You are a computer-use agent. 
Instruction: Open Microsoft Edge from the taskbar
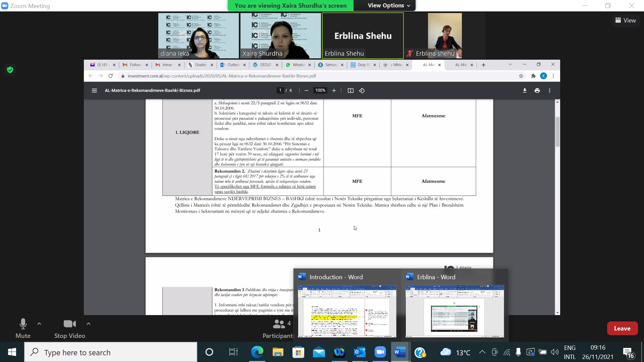tap(257, 352)
